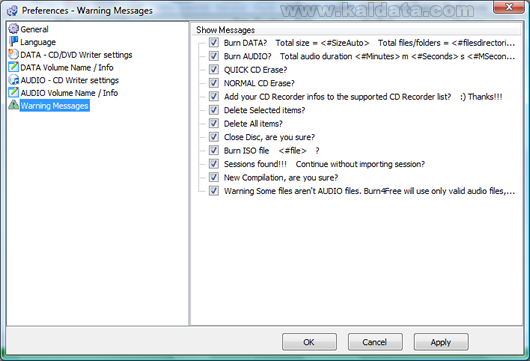Uncheck the Burn DATA? message checkbox
This screenshot has height=361, width=530.
coord(213,43)
